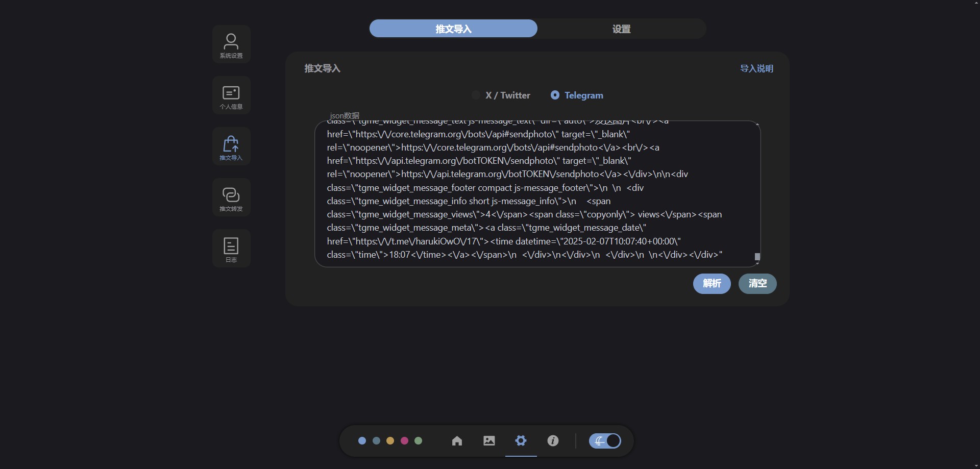Toggle the dark mode switch
Image resolution: width=980 pixels, height=469 pixels.
click(605, 441)
